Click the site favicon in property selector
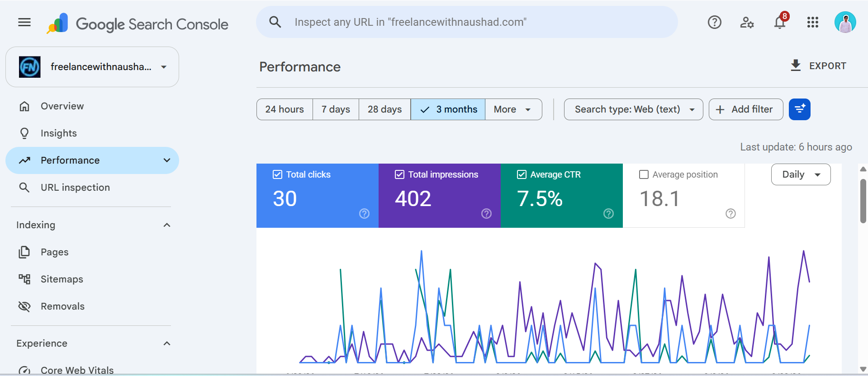Image resolution: width=868 pixels, height=376 pixels. point(30,67)
